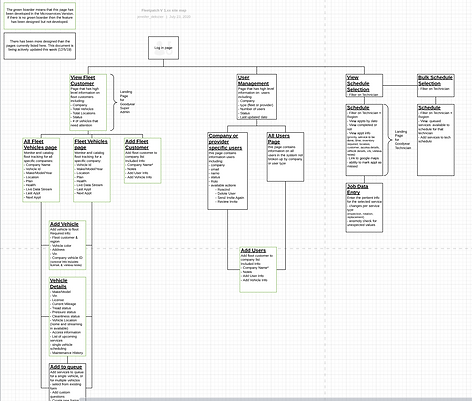This screenshot has width=472, height=401.
Task: Click the '- Send Invite Again' line
Action: point(230,198)
